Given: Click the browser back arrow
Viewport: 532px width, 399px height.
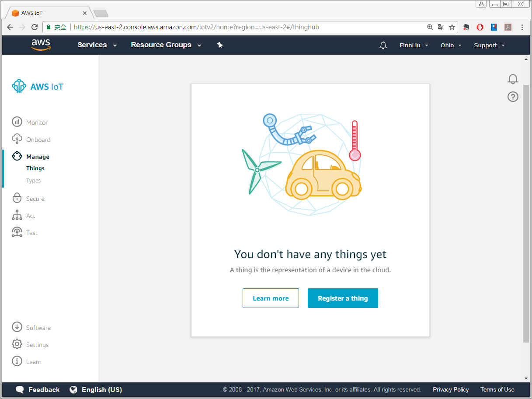Looking at the screenshot, I should pos(10,27).
